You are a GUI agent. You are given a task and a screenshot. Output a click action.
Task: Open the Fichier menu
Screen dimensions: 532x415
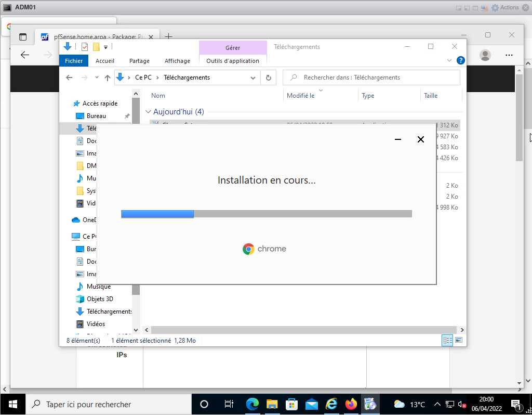(x=74, y=61)
